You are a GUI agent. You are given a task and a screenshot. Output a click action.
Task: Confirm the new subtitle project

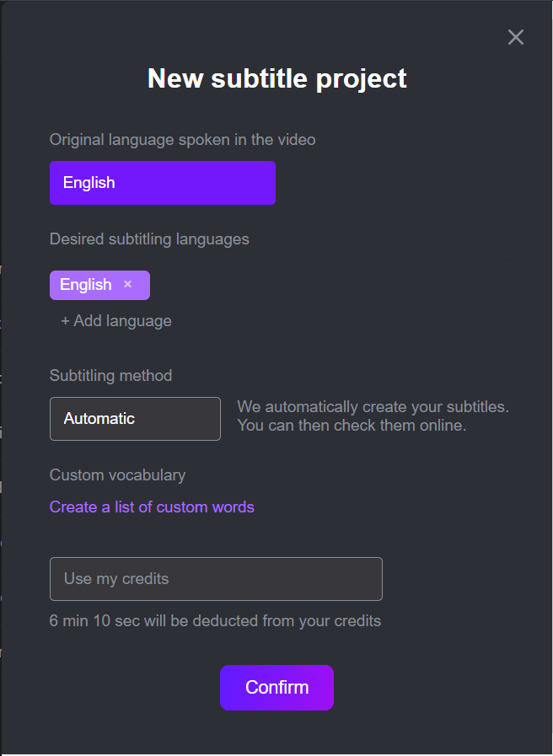coord(276,688)
